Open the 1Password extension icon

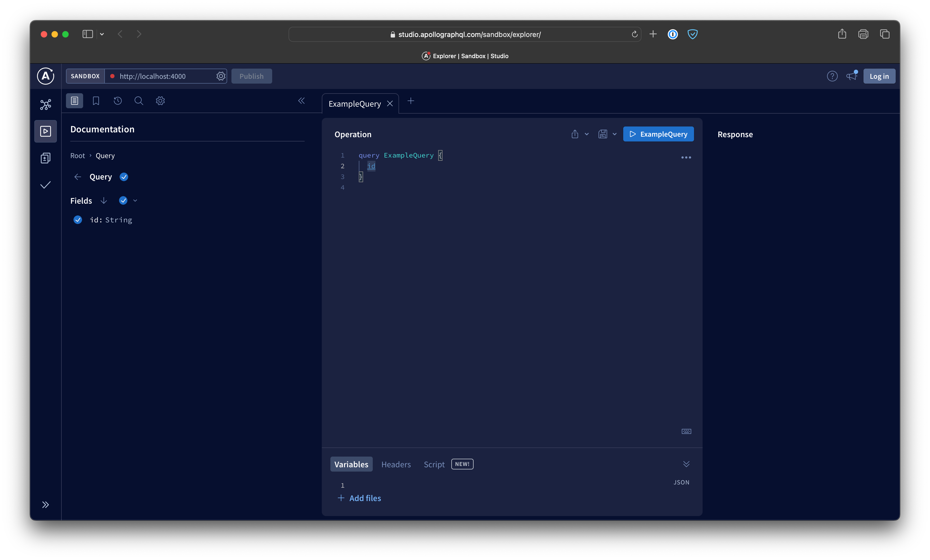coord(673,34)
